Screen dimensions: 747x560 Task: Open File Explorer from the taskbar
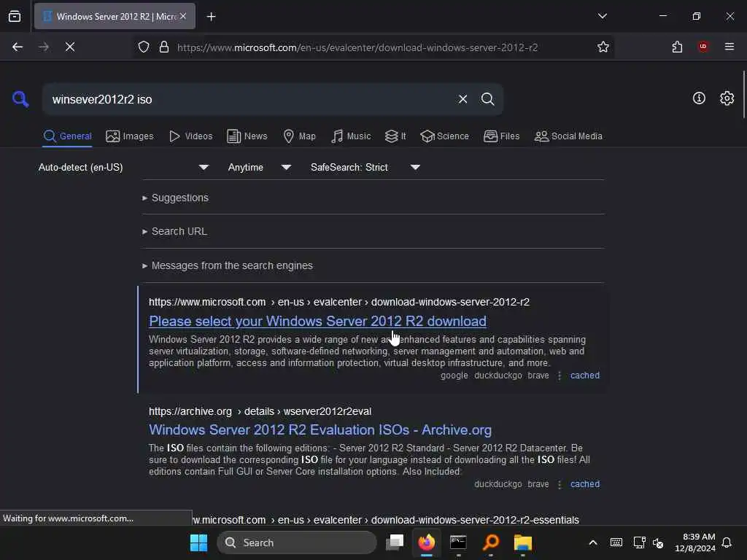[522, 542]
